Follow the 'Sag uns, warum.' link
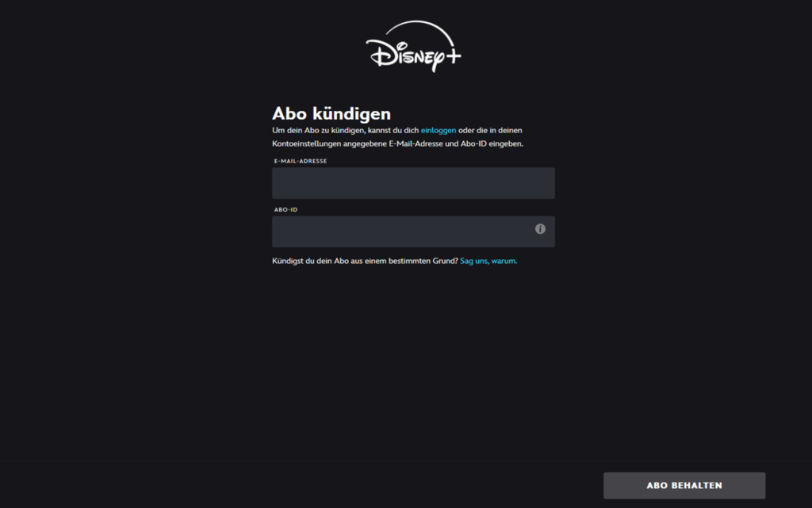Screen dimensions: 812x508 click(488, 261)
